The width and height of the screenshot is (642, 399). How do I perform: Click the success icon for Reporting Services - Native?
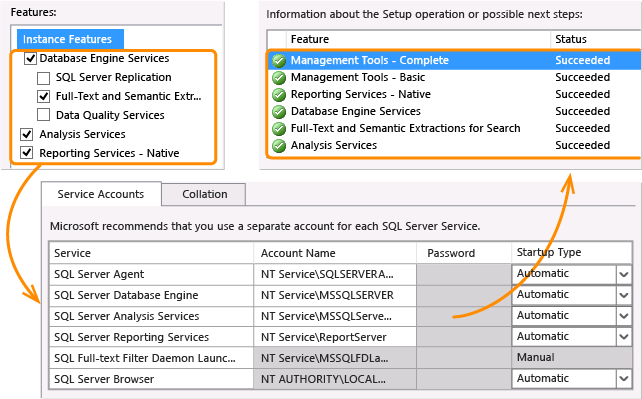pyautogui.click(x=279, y=95)
